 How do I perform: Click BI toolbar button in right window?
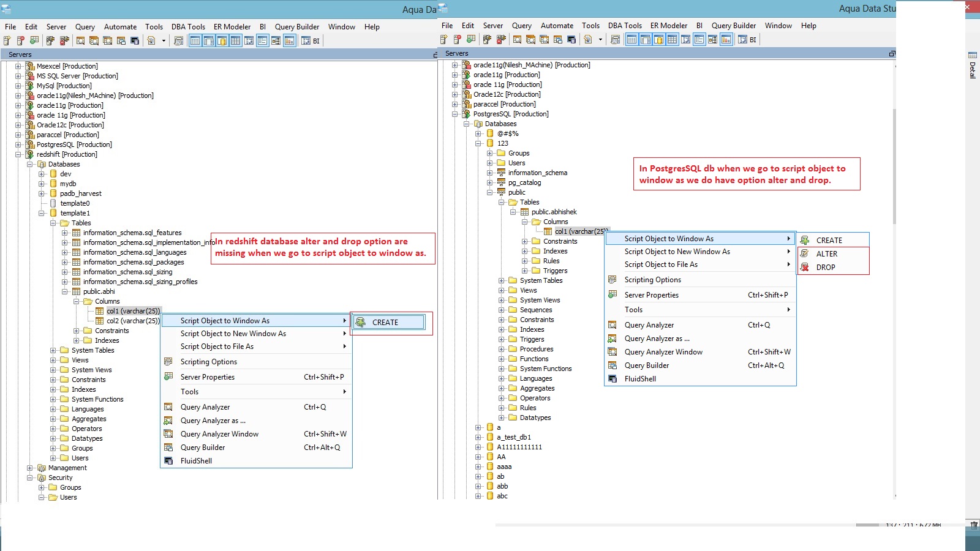747,40
